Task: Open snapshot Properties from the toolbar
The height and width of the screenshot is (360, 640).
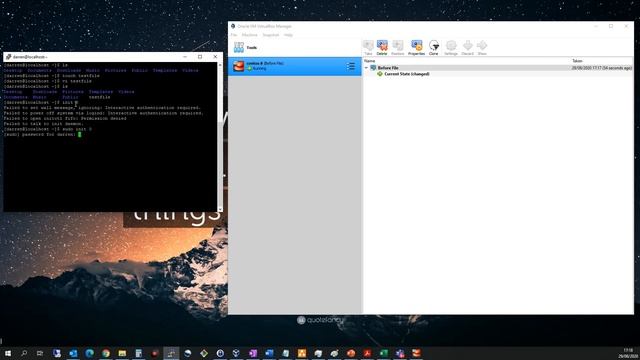Action: [x=416, y=48]
